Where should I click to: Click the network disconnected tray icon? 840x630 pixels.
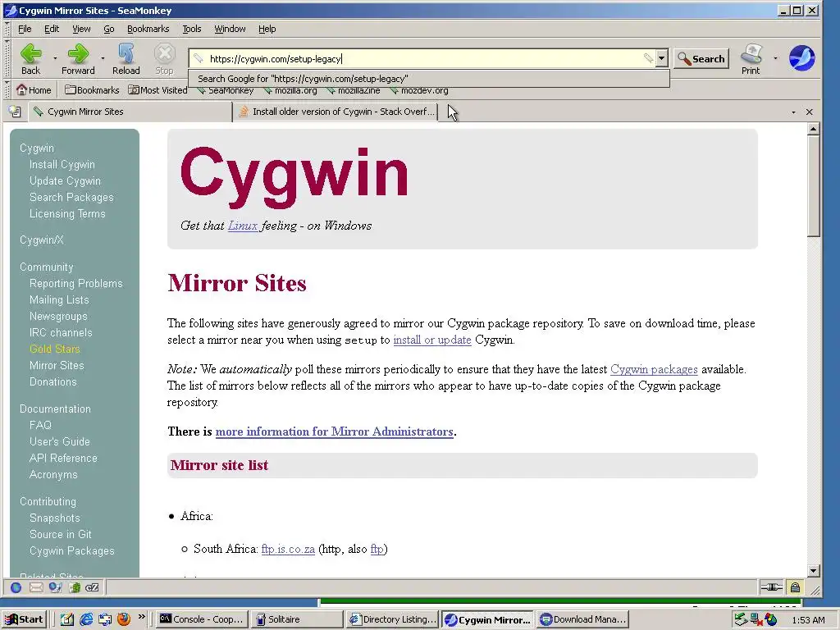click(x=756, y=619)
